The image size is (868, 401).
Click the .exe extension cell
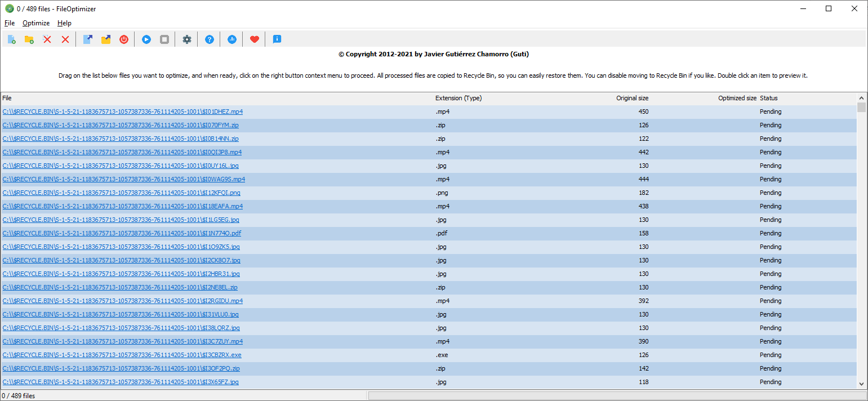[442, 355]
